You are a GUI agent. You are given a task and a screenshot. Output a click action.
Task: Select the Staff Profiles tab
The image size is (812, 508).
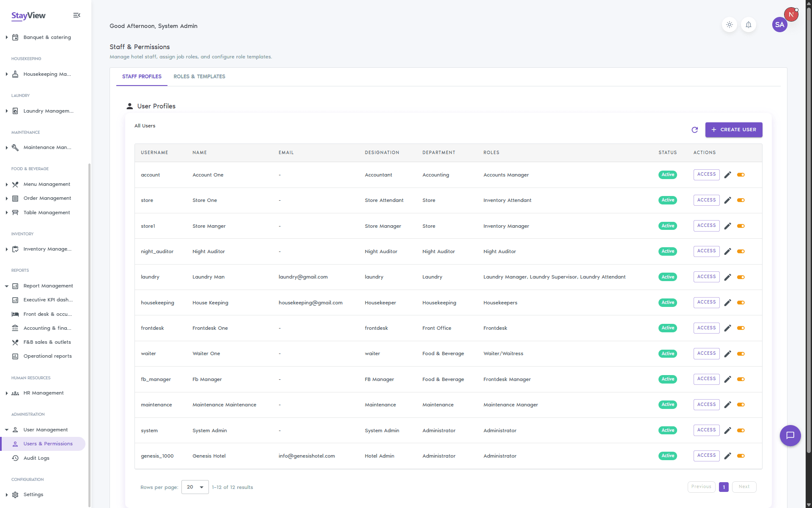pos(142,77)
